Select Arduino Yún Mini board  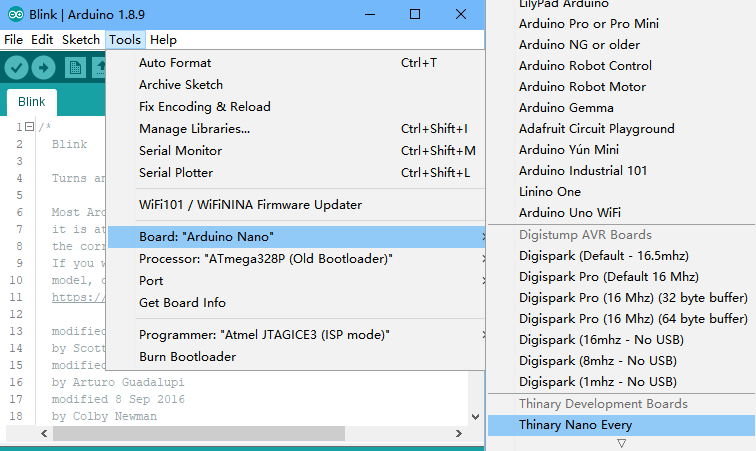pos(621,150)
